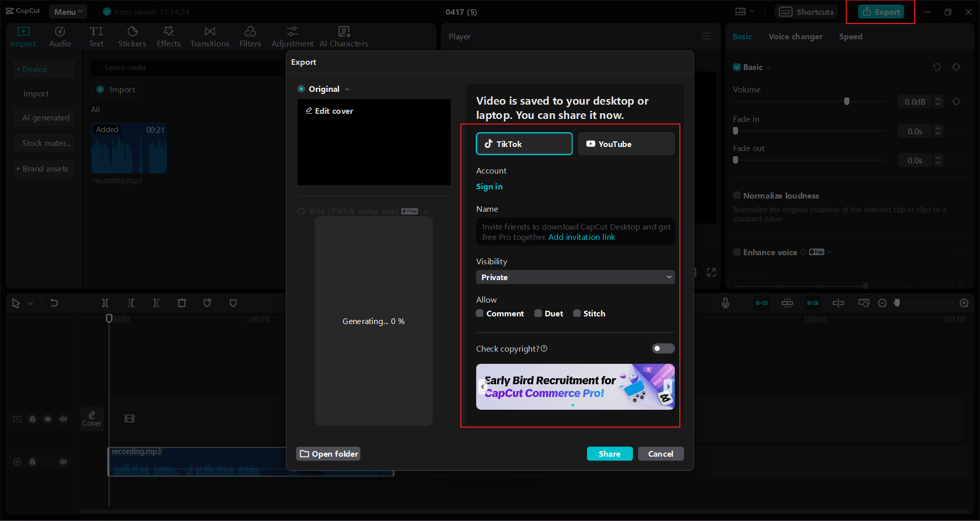Cancel the Export dialog
The image size is (980, 521).
tap(660, 454)
